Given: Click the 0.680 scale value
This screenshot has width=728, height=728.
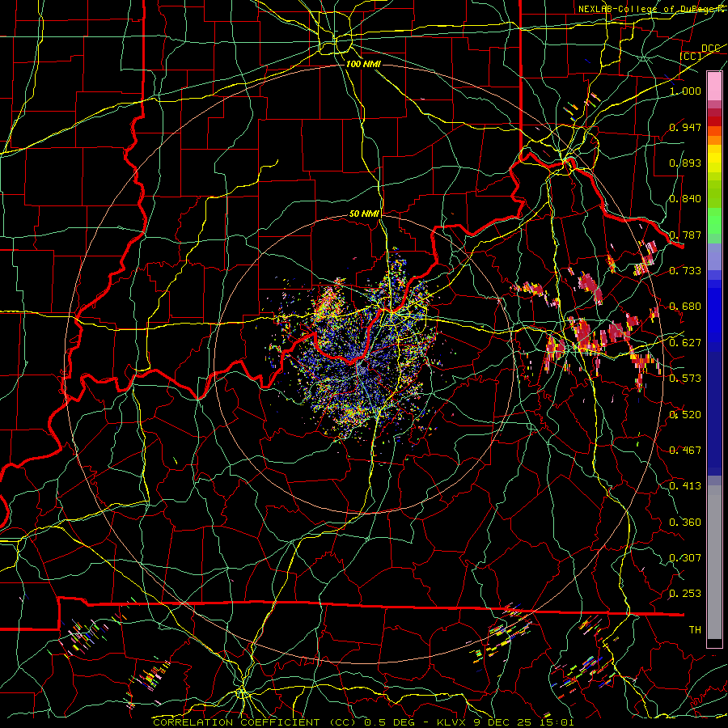Looking at the screenshot, I should [685, 307].
